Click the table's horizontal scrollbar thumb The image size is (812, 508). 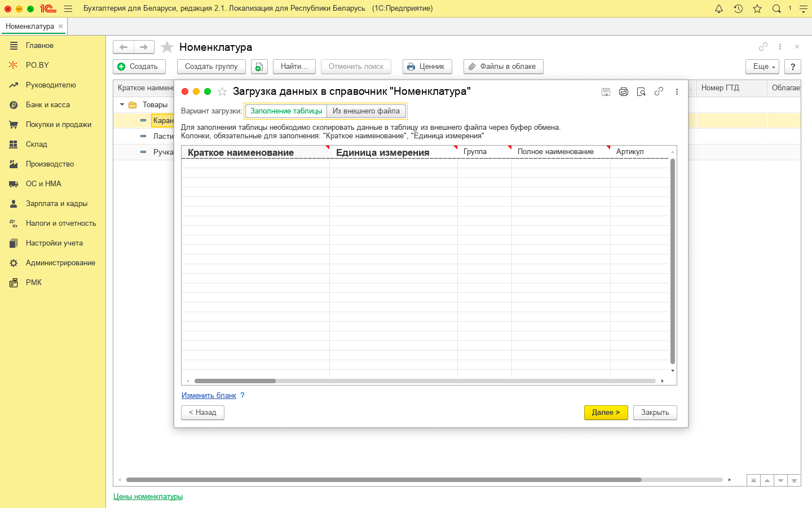(x=235, y=381)
